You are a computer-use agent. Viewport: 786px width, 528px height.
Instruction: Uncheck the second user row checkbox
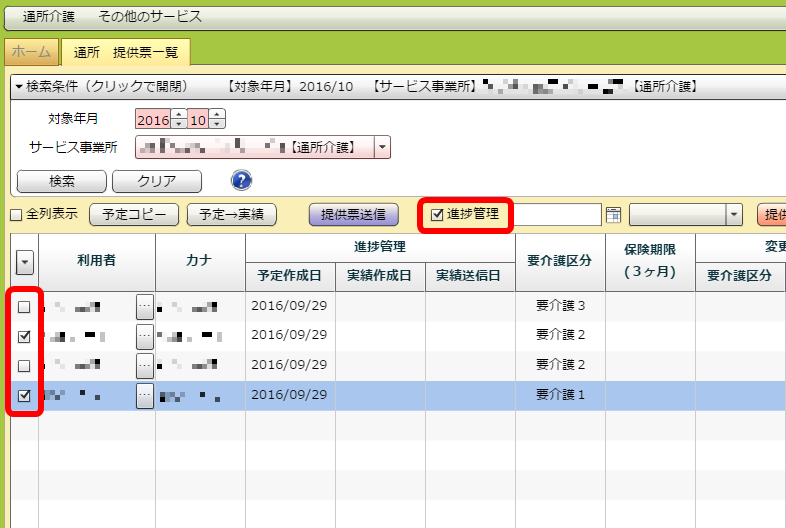point(24,336)
